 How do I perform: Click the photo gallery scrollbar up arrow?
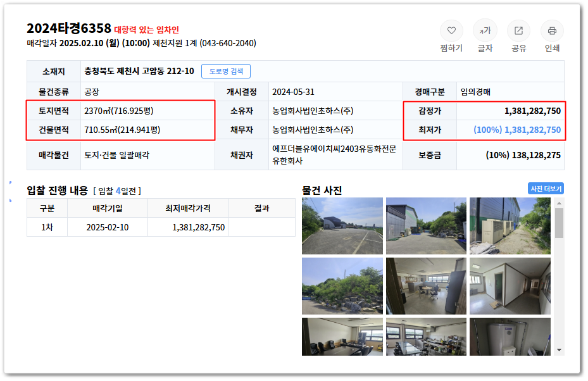(559, 203)
